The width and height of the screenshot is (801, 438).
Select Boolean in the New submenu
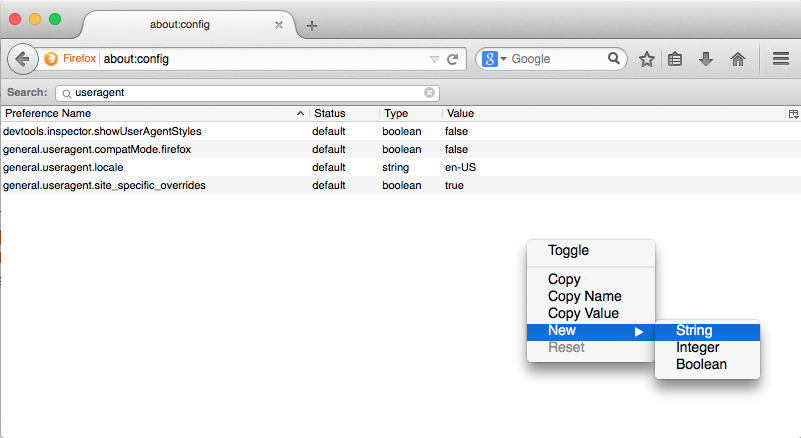tap(701, 365)
